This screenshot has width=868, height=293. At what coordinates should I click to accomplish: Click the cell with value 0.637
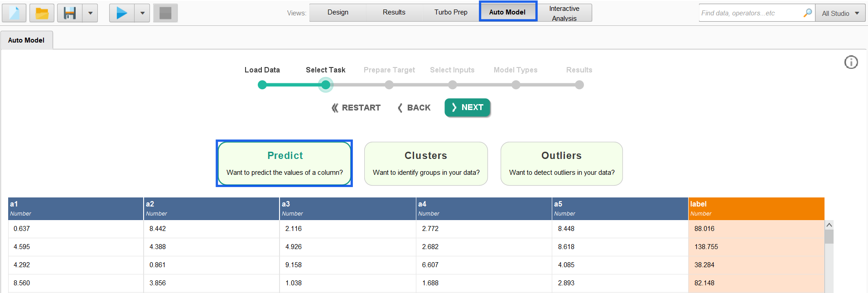(x=76, y=229)
